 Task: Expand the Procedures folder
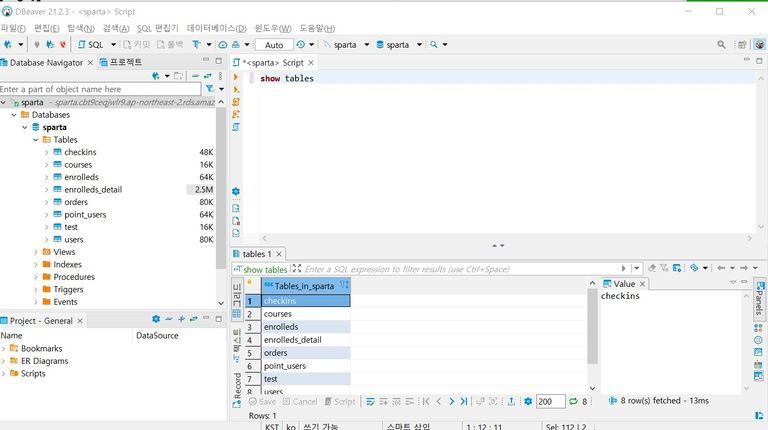(x=35, y=277)
